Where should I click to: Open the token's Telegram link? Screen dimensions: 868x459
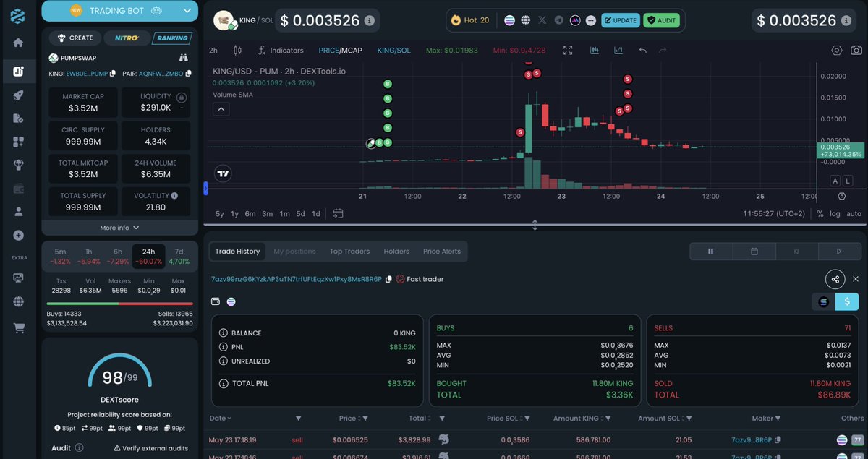pos(559,20)
